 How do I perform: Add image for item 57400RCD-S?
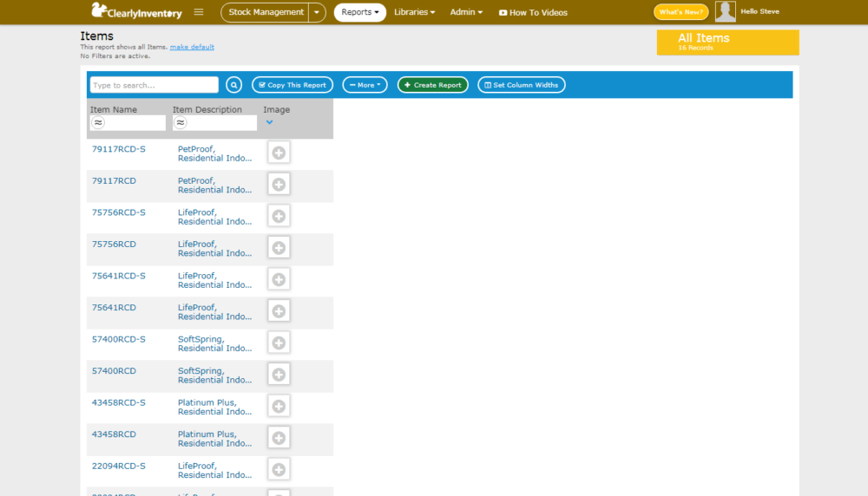(x=279, y=343)
